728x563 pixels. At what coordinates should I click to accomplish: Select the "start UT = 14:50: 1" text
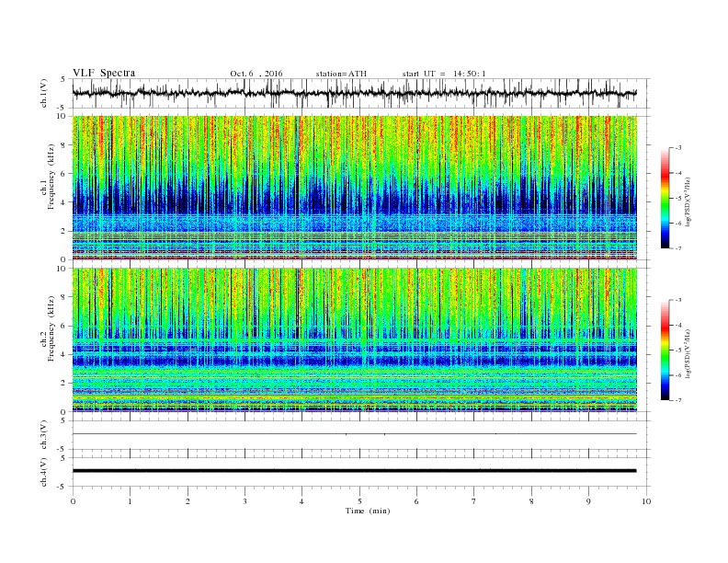(x=444, y=74)
